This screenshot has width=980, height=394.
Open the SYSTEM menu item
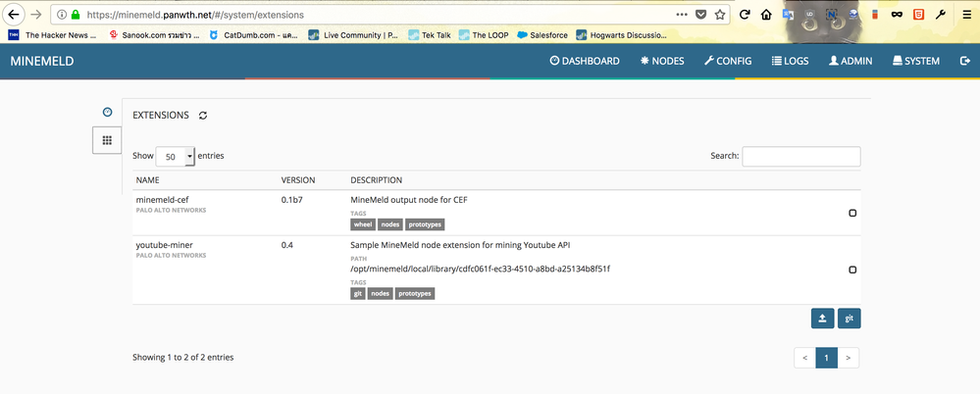[915, 61]
